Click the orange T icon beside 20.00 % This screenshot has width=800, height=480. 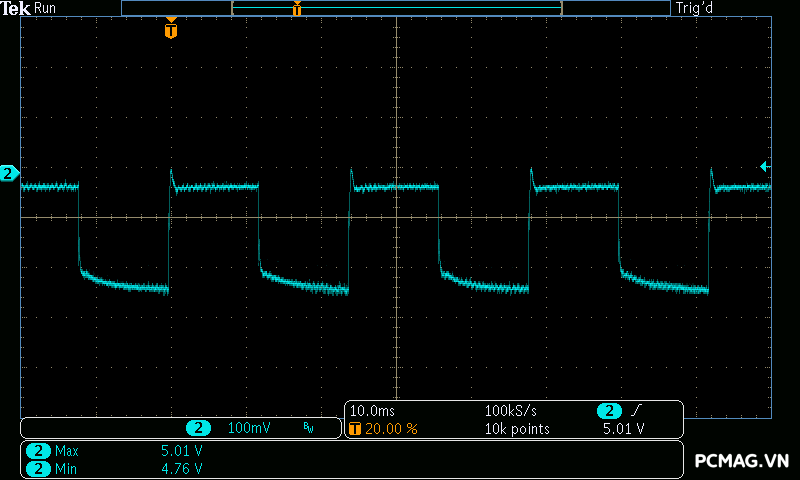(x=356, y=429)
